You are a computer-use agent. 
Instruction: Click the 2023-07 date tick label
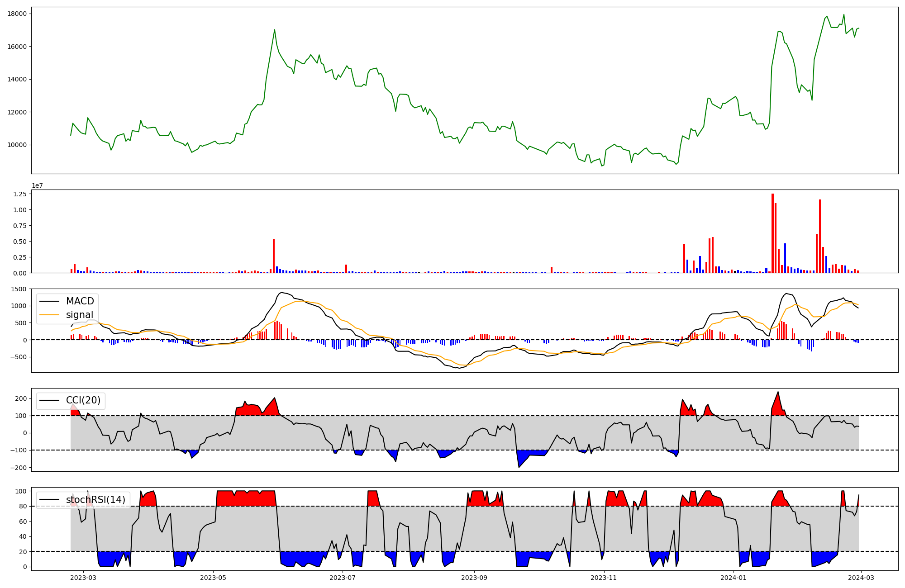tap(343, 577)
